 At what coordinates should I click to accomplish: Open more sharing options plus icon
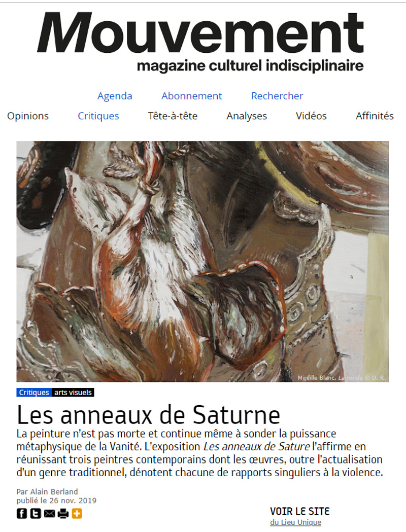77,513
